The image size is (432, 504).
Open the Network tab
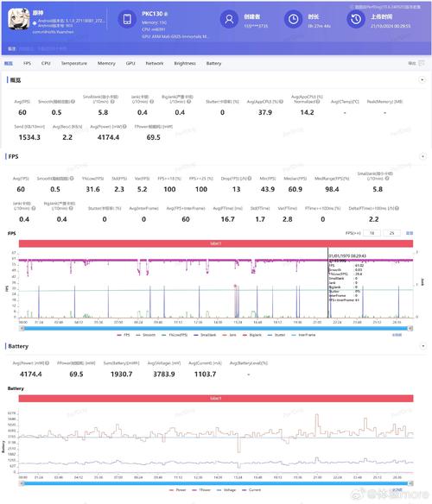coord(155,63)
